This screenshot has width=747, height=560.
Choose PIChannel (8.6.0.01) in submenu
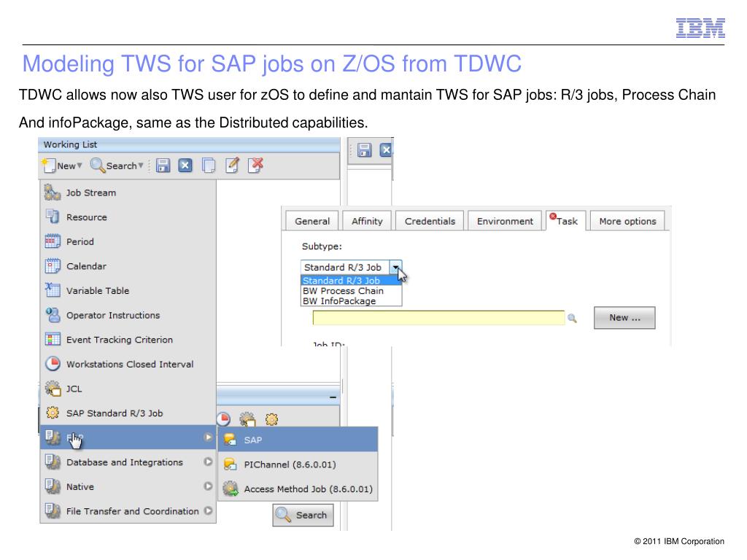pos(298,464)
